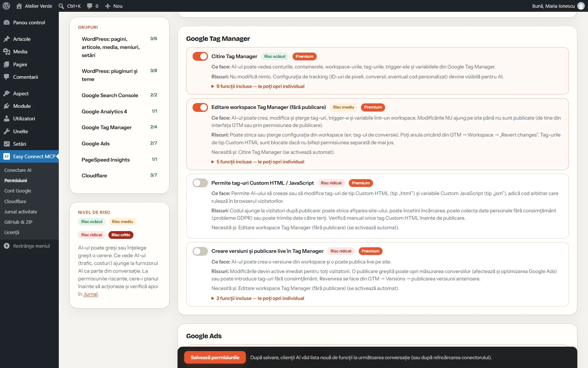
Task: Click the Unelte wrench icon
Action: [x=7, y=131]
